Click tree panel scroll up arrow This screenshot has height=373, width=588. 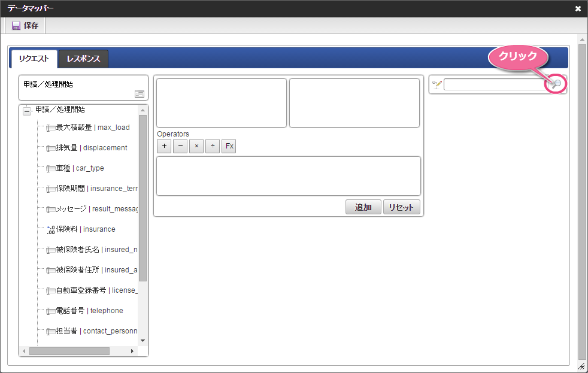click(x=143, y=110)
